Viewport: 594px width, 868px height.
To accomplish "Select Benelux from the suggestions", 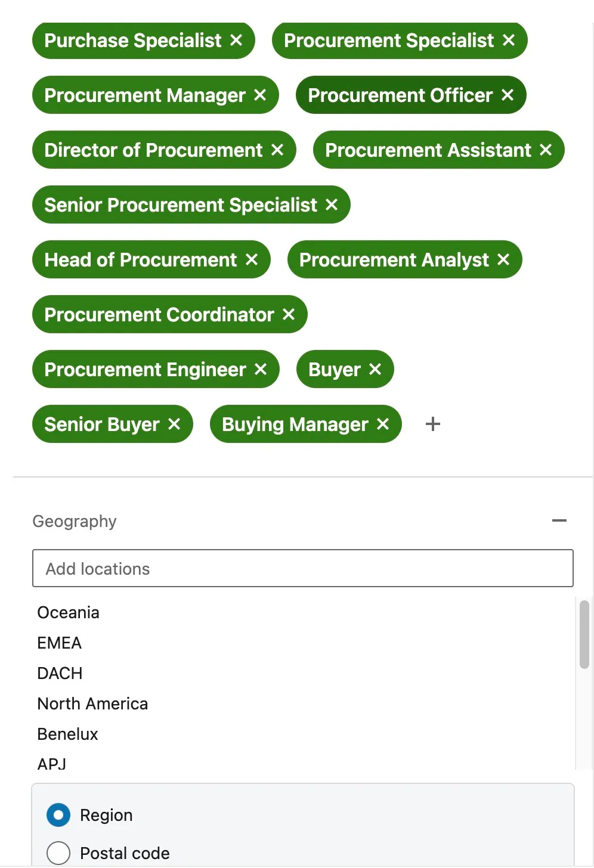I will click(67, 734).
